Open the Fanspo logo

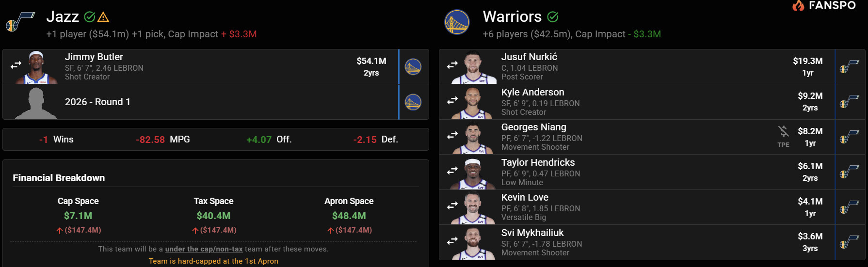tap(824, 6)
